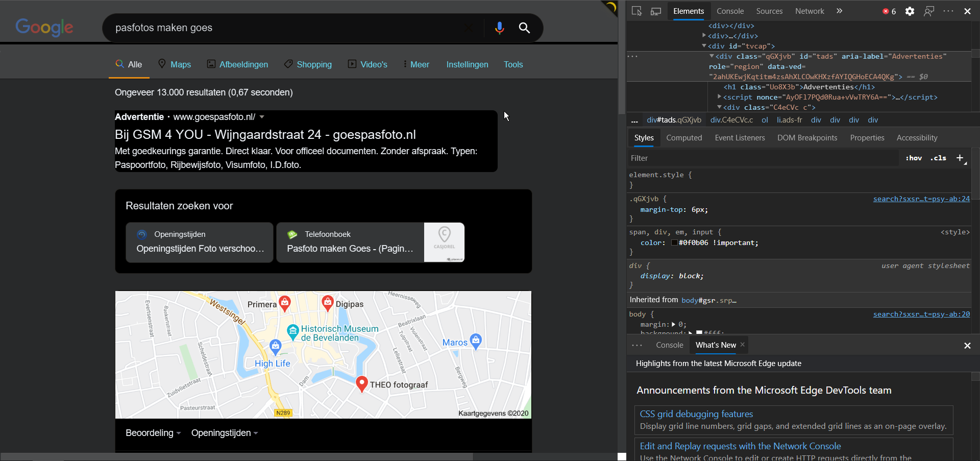This screenshot has height=461, width=980.
Task: Click the DevTools inspect element icon
Action: click(x=636, y=11)
